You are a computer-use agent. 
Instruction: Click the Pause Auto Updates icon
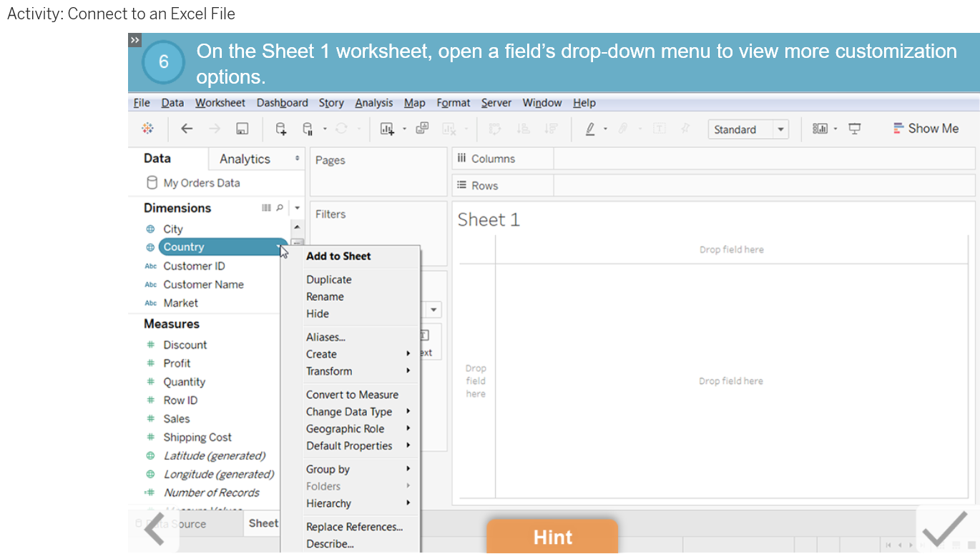308,129
